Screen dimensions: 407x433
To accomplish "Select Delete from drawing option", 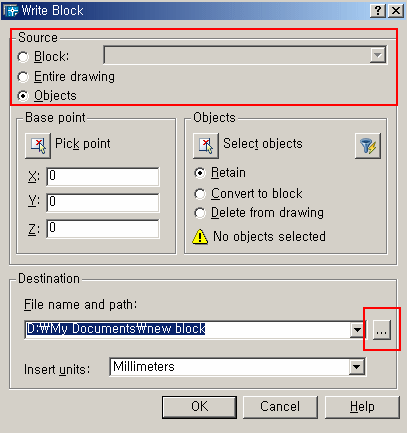I will point(200,213).
